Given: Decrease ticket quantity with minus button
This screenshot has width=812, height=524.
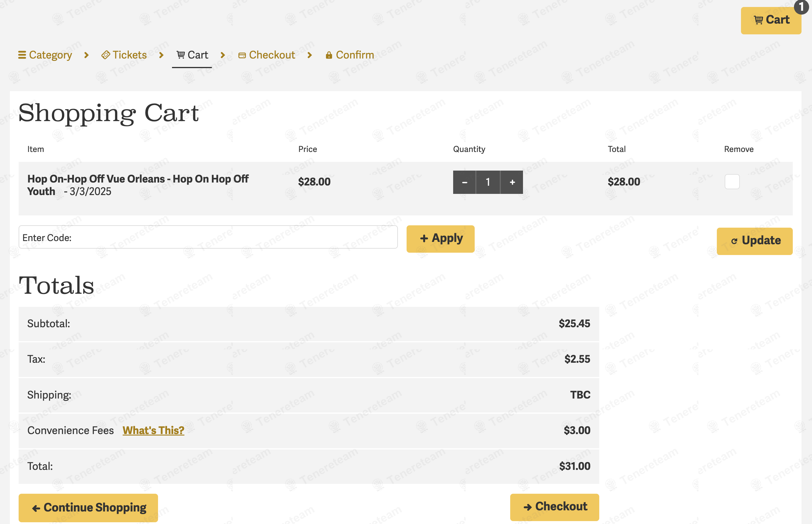Looking at the screenshot, I should 464,182.
